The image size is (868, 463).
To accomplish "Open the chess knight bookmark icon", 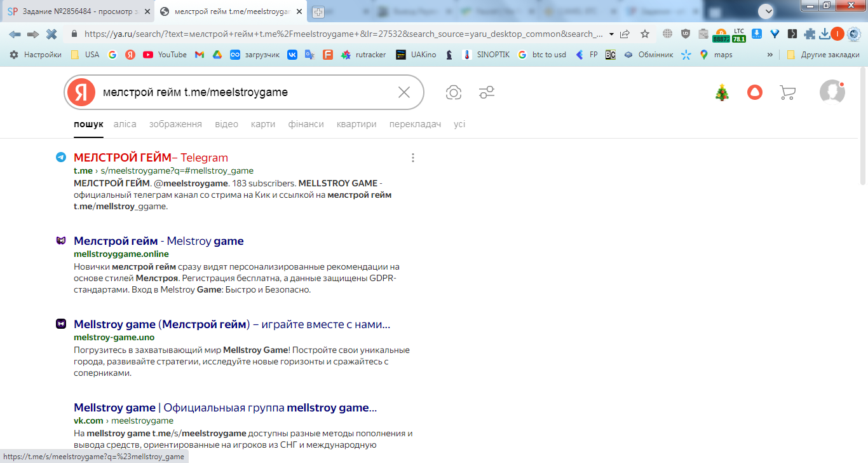I will tap(450, 55).
